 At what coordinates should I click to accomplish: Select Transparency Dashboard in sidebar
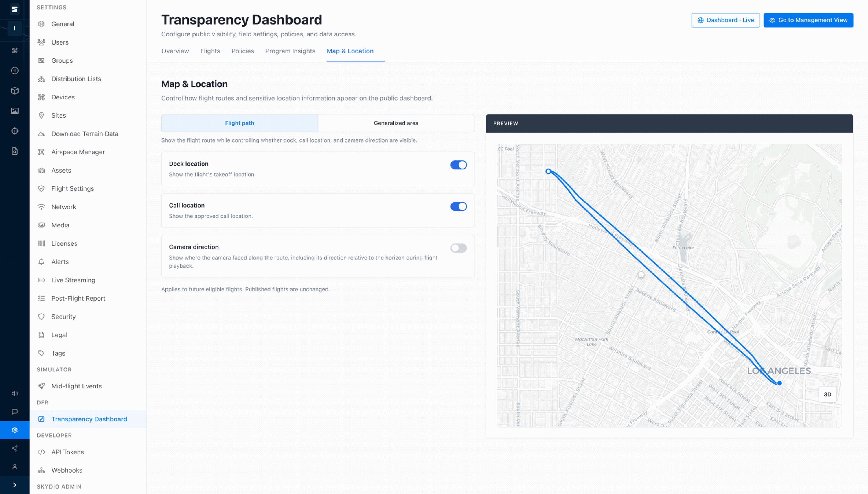pyautogui.click(x=88, y=419)
